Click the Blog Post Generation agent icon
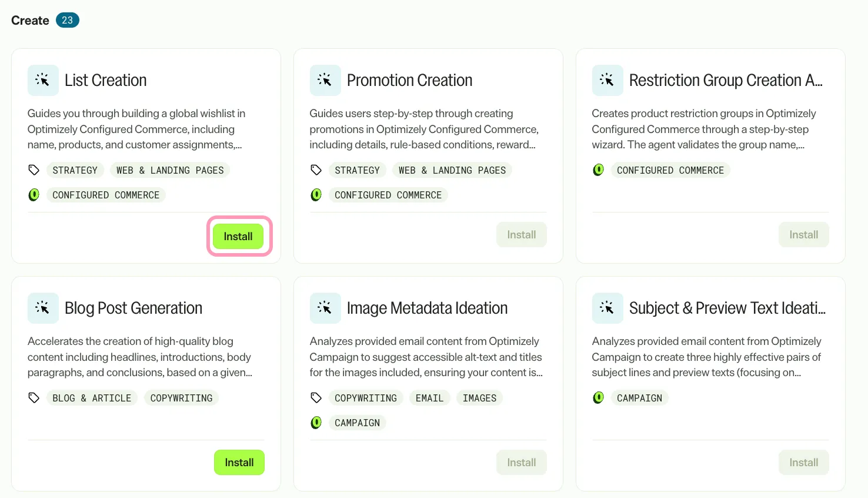 click(x=43, y=308)
